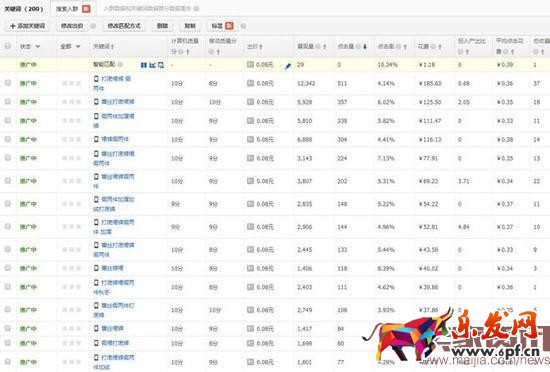Click the ¥125.50 spend cell

pyautogui.click(x=430, y=102)
